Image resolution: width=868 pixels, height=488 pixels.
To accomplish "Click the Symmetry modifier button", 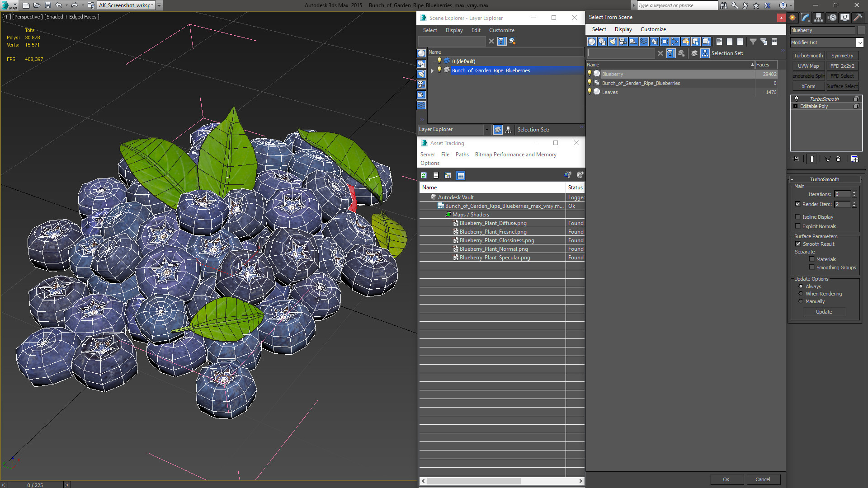I will pos(842,56).
